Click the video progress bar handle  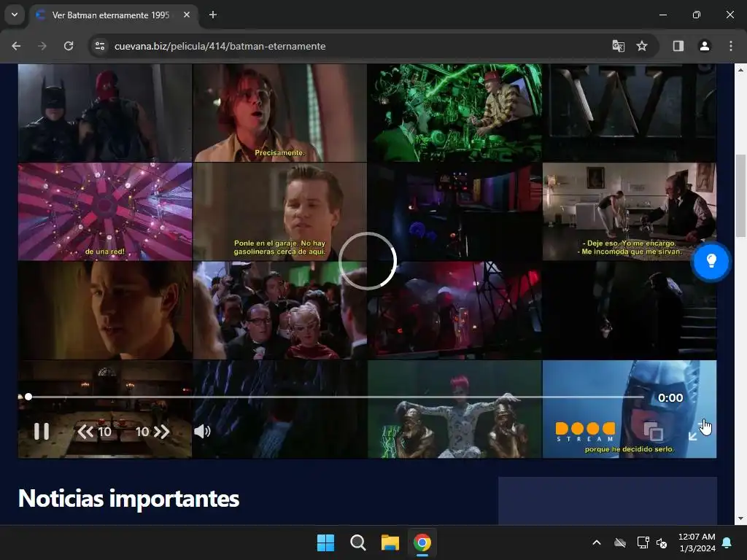[28, 397]
